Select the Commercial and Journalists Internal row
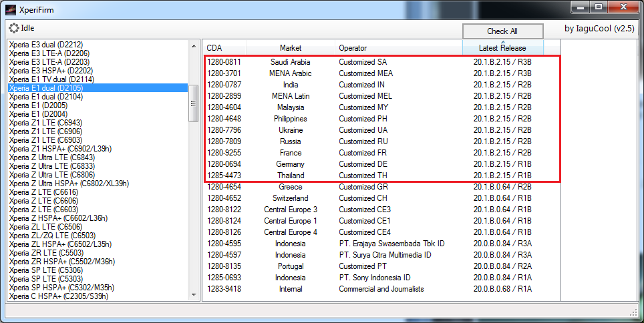Screen dimensions: 644x323 (381, 289)
